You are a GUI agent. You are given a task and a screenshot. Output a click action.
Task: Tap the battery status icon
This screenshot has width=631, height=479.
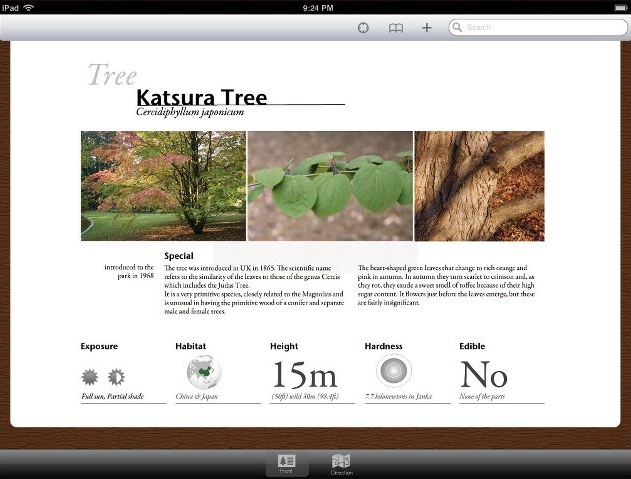pyautogui.click(x=621, y=8)
